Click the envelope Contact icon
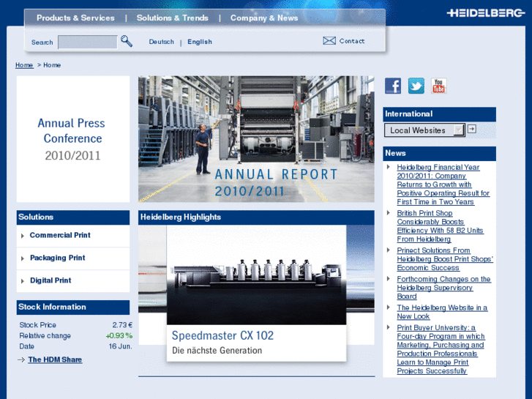Viewport: 532px width, 399px height. [x=329, y=41]
